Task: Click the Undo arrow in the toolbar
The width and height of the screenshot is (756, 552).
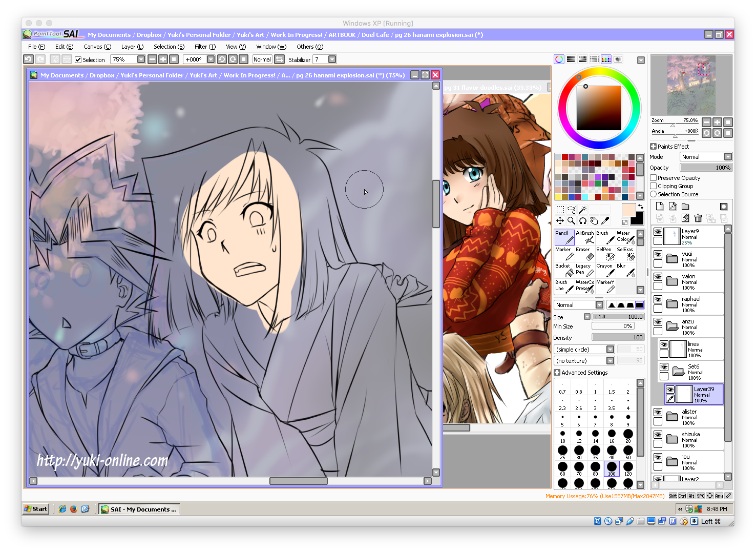Action: point(29,59)
